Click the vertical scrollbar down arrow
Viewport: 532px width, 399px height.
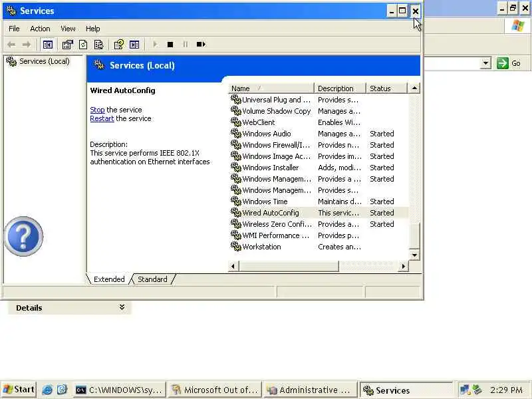pos(414,255)
